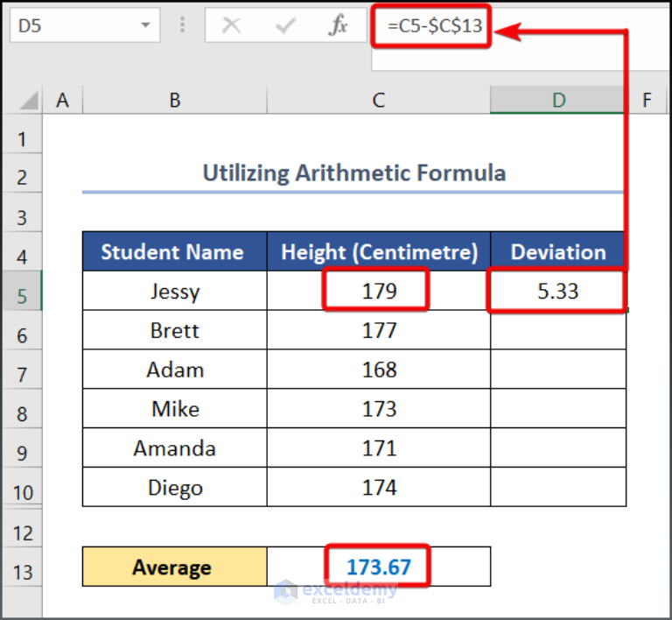Open the formula bar options dots handle
This screenshot has height=620, width=672.
tap(183, 25)
